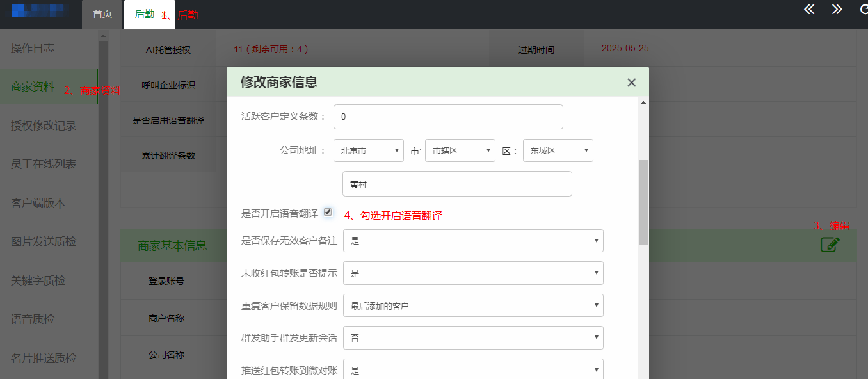Click the double-left arrow icon in top bar

808,10
